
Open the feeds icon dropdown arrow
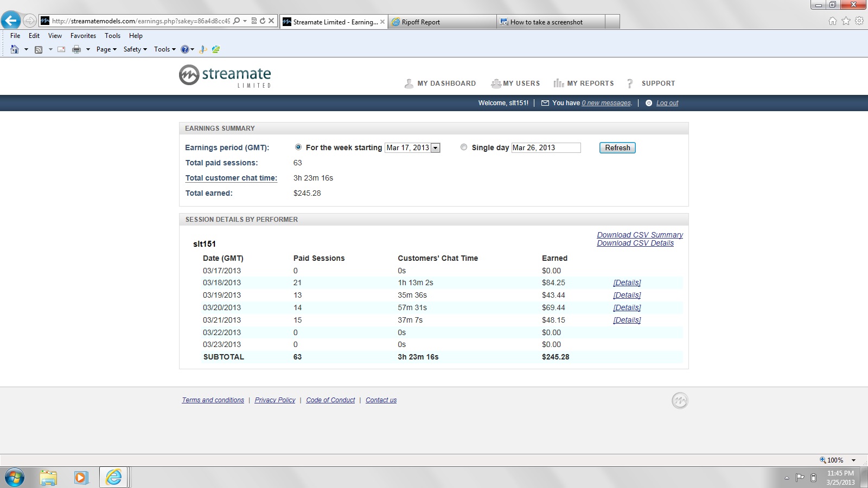pyautogui.click(x=50, y=49)
